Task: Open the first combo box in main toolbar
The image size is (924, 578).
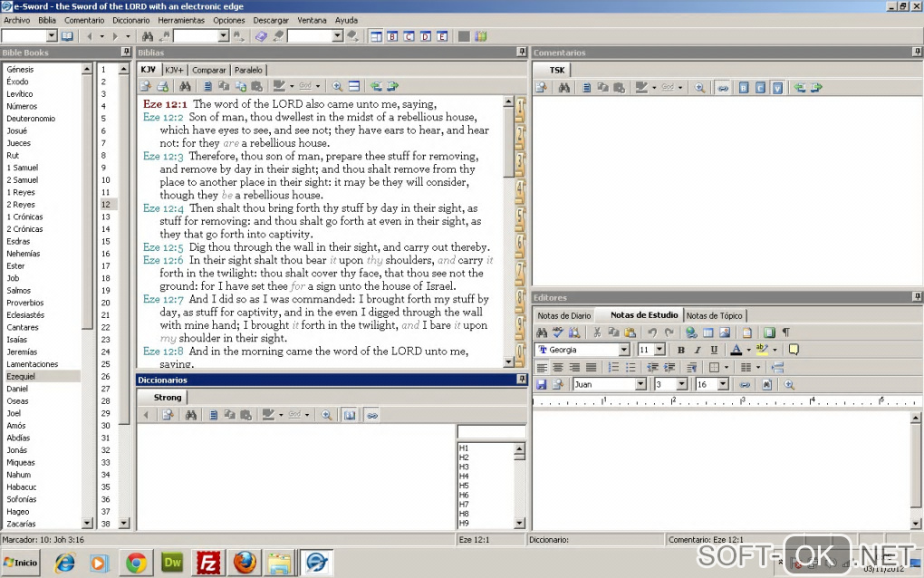Action: 52,36
